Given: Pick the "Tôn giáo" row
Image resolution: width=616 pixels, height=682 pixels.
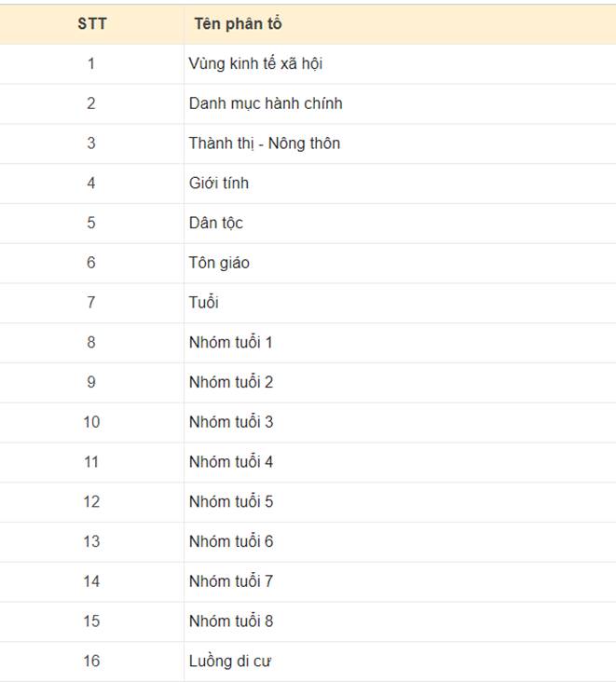Looking at the screenshot, I should point(219,263).
